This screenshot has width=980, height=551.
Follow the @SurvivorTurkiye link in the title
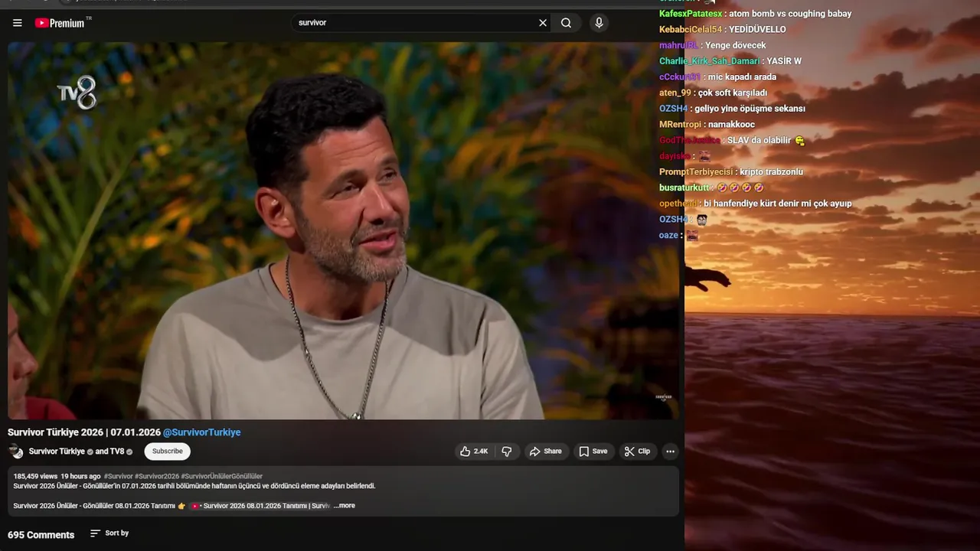click(201, 432)
